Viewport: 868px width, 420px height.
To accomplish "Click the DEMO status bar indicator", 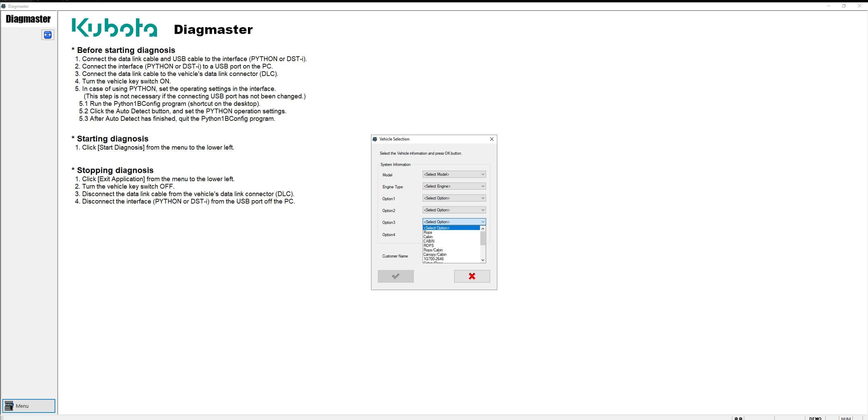I will (815, 418).
